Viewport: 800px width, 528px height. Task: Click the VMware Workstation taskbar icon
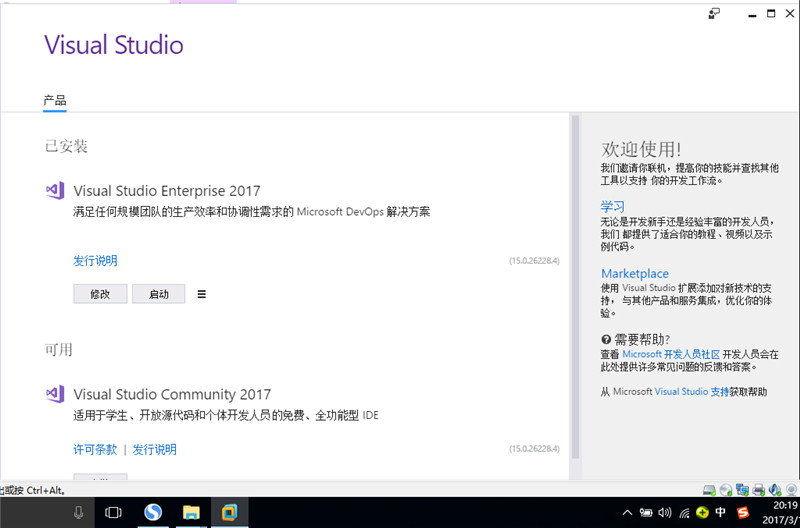pos(230,512)
